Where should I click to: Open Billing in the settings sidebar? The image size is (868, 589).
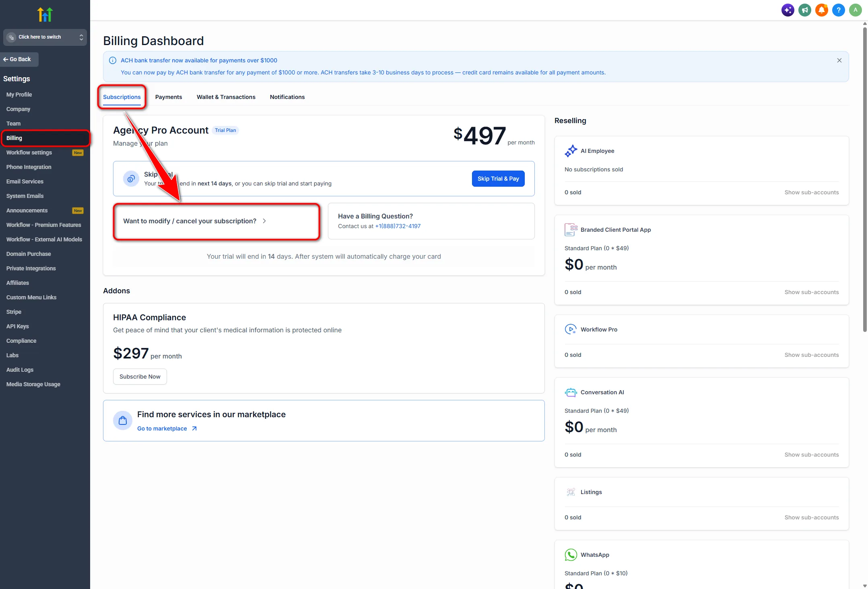point(45,138)
